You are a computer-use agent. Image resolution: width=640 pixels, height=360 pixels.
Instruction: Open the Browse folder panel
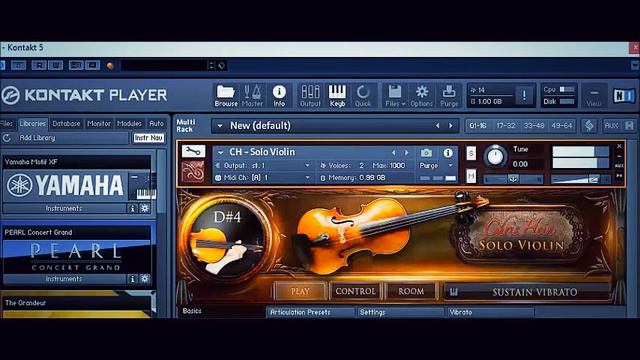tap(226, 96)
